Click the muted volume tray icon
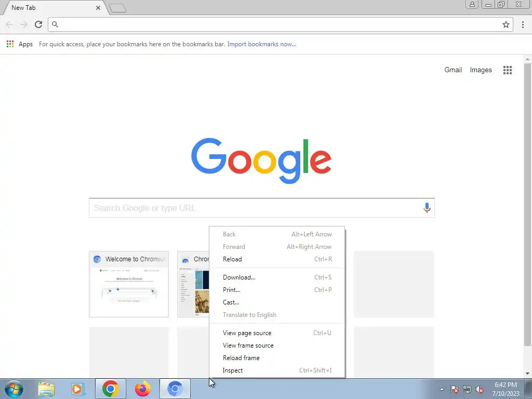532x399 pixels. click(480, 389)
